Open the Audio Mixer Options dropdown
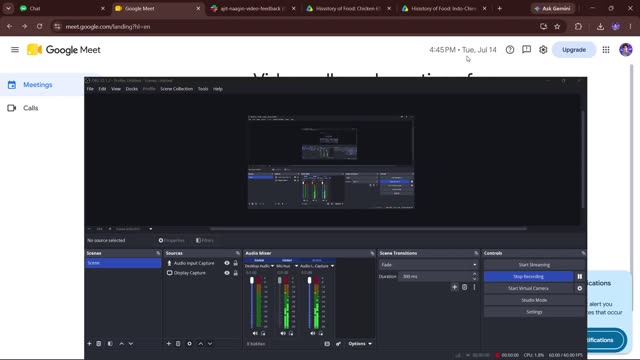The image size is (640, 360). click(360, 344)
